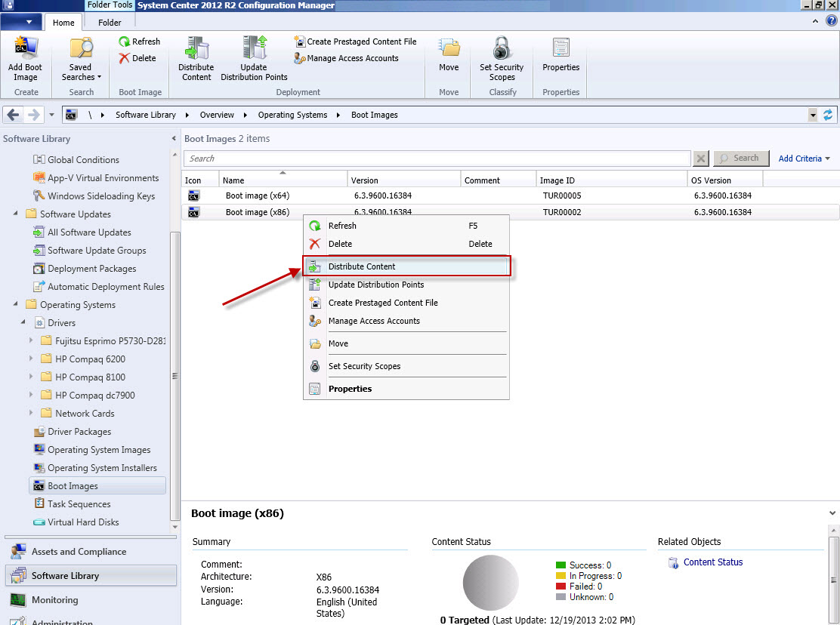The height and width of the screenshot is (625, 840).
Task: Choose Create Prestaged Content File in context menu
Action: (x=406, y=303)
